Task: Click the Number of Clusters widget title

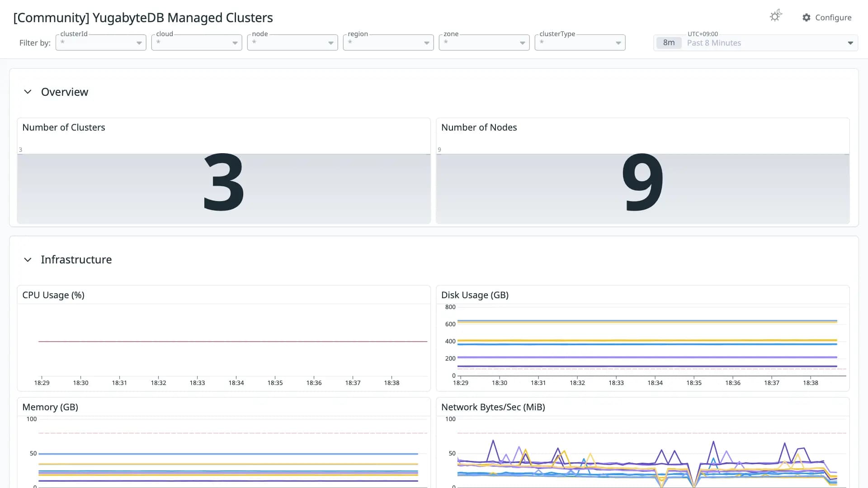Action: (64, 127)
